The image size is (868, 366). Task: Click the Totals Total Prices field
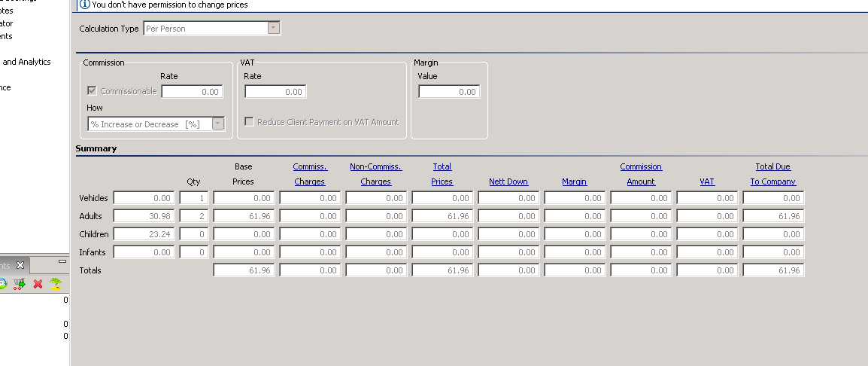point(442,270)
